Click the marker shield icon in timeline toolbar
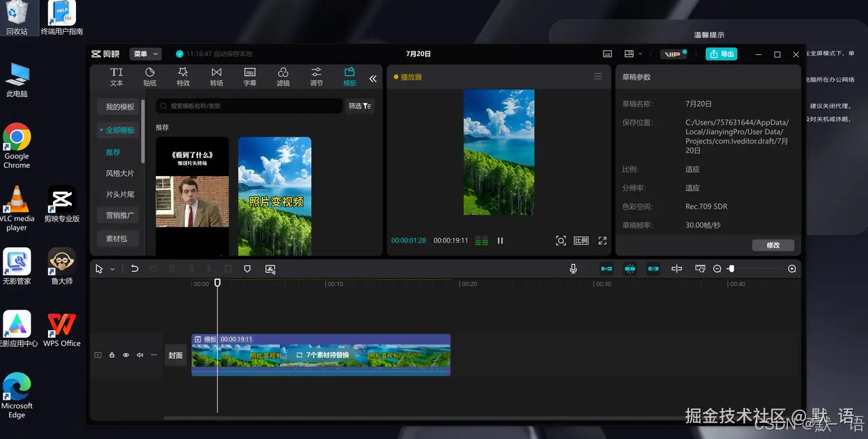Screen dimensions: 868x439 [247, 269]
